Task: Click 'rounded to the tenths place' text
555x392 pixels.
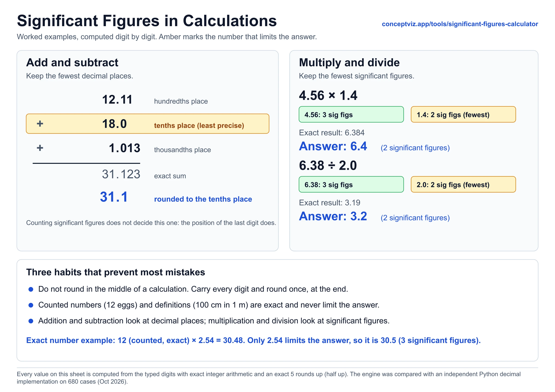Action: [x=203, y=199]
